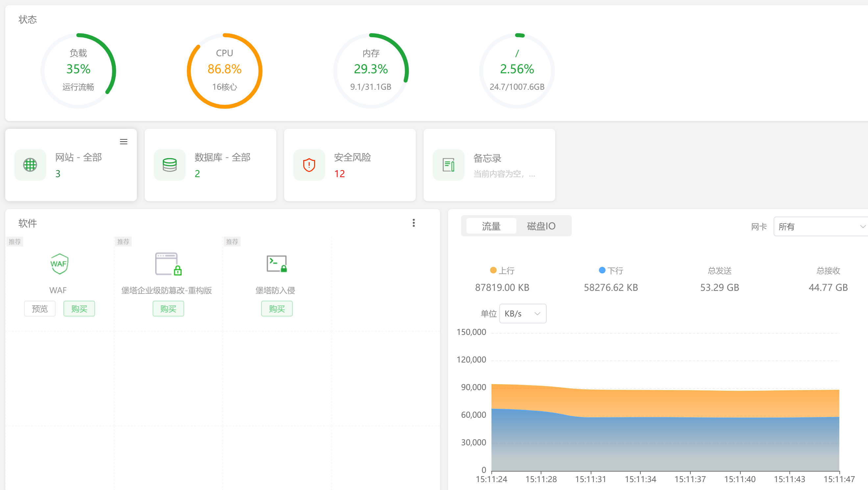Click the 53.29 GB total sent value

(720, 288)
